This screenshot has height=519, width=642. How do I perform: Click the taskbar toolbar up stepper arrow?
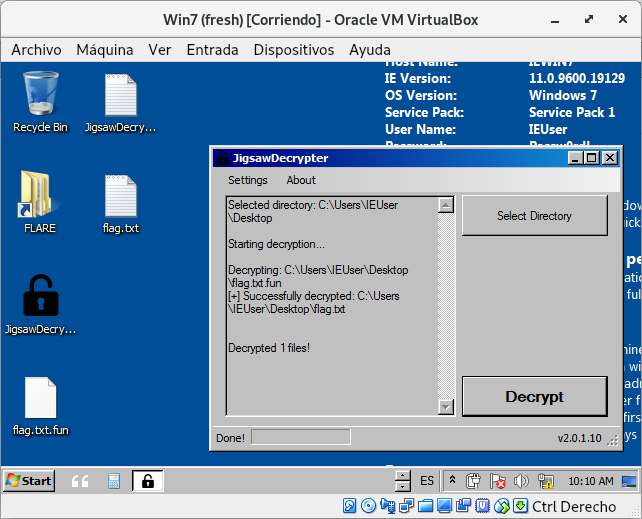coord(403,476)
